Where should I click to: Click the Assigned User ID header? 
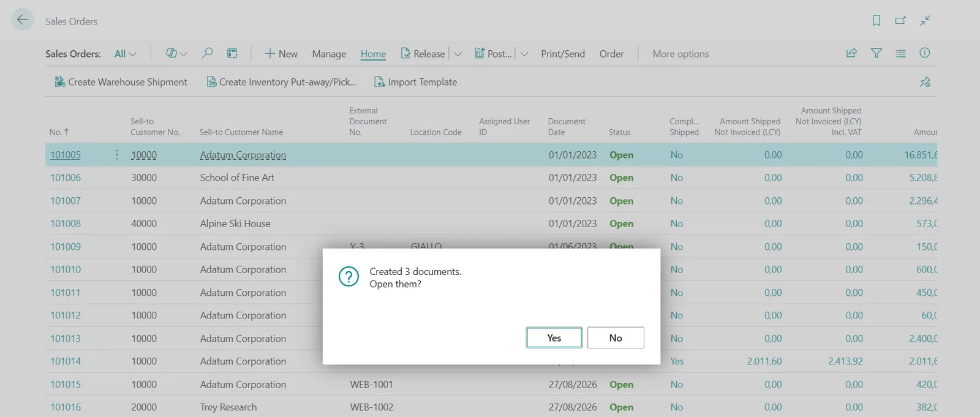(504, 127)
